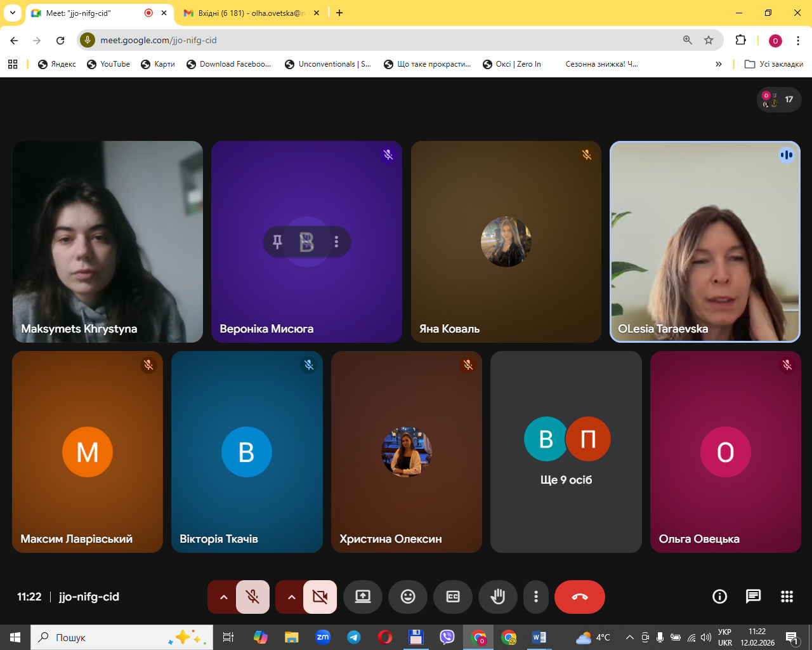Expand video settings arrow beside camera

click(x=291, y=597)
